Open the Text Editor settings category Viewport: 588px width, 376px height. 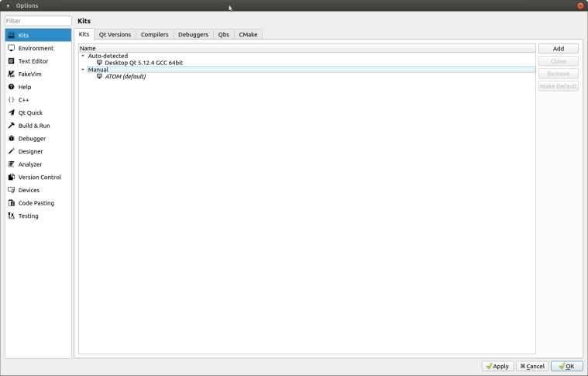33,61
